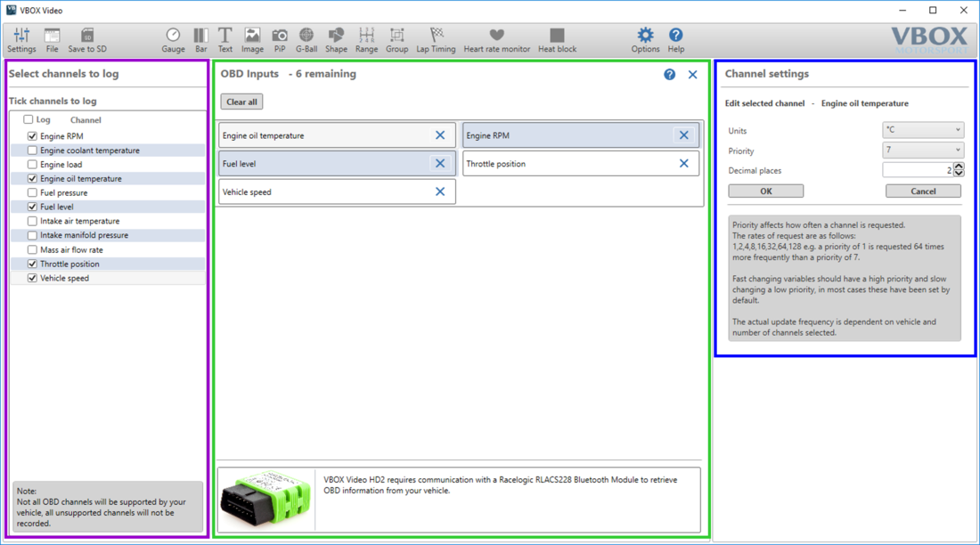Select the PiP camera tool
The width and height of the screenshot is (980, 545).
280,40
